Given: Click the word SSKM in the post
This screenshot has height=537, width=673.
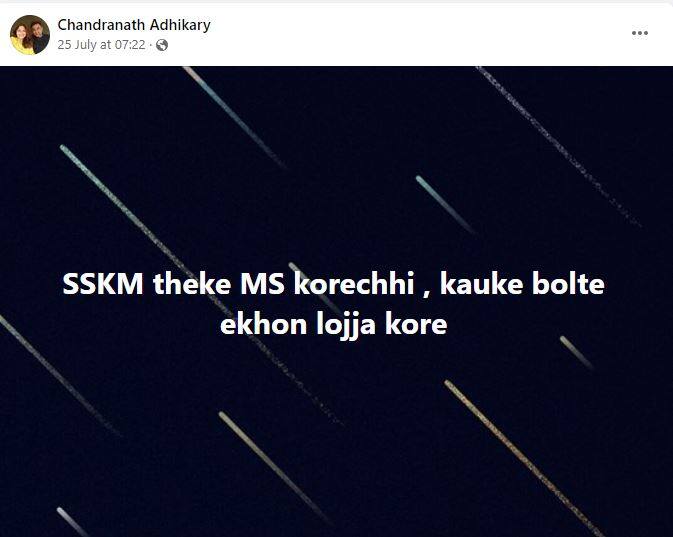Looking at the screenshot, I should [x=103, y=284].
